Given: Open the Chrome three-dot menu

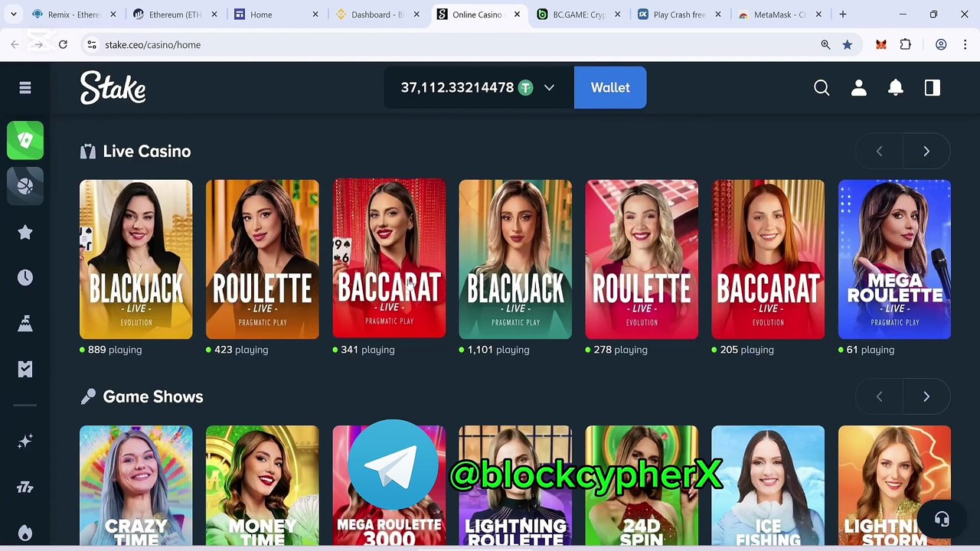Looking at the screenshot, I should (x=965, y=44).
